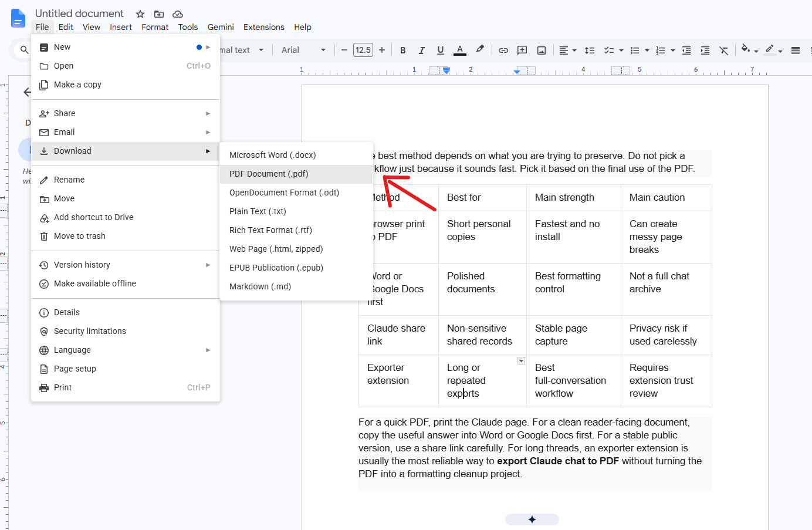Open the text color picker
The width and height of the screenshot is (812, 530).
point(460,50)
